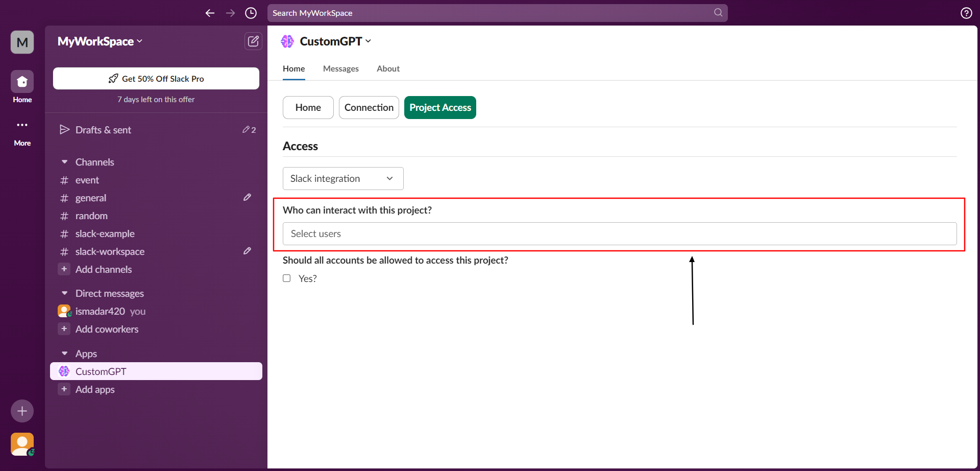
Task: Switch to the Home tab
Action: [x=294, y=69]
